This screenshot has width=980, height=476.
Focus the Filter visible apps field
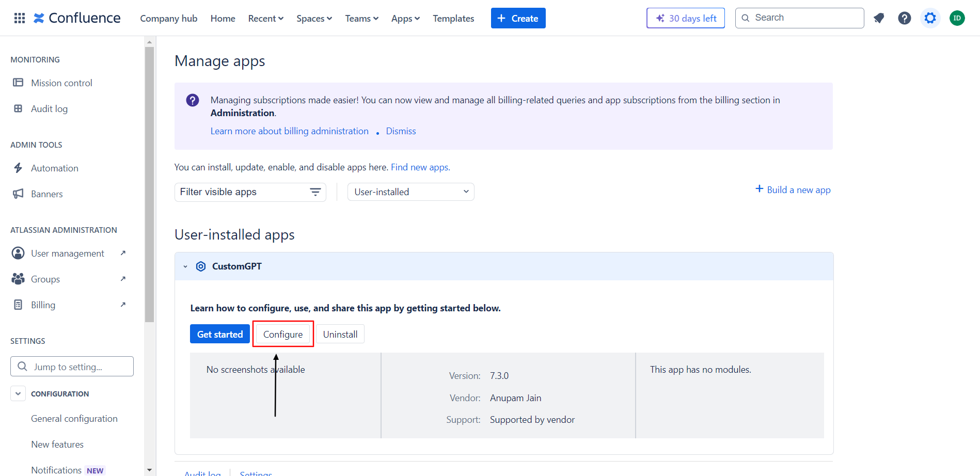tap(250, 192)
